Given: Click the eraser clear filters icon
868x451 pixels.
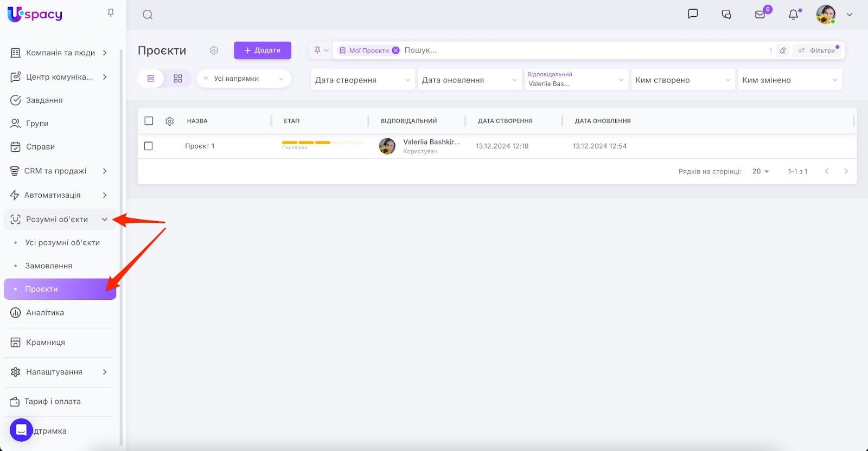Looking at the screenshot, I should click(x=783, y=50).
